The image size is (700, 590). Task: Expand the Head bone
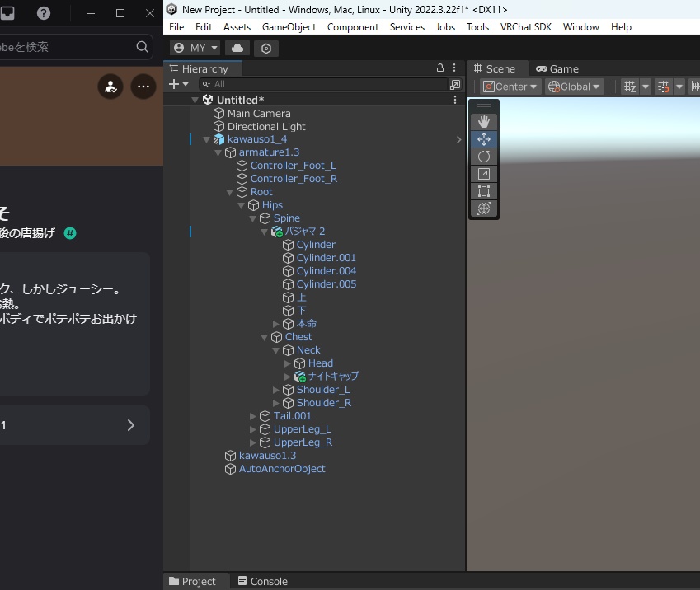tap(288, 363)
